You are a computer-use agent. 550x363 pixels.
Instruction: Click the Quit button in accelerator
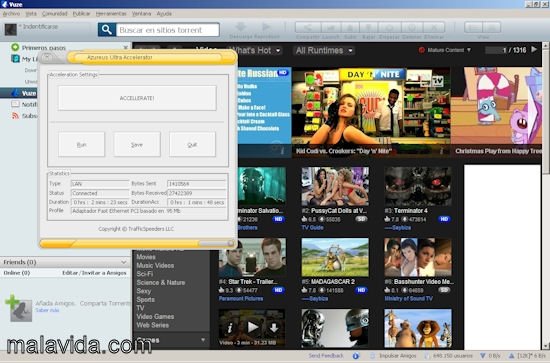coord(192,144)
